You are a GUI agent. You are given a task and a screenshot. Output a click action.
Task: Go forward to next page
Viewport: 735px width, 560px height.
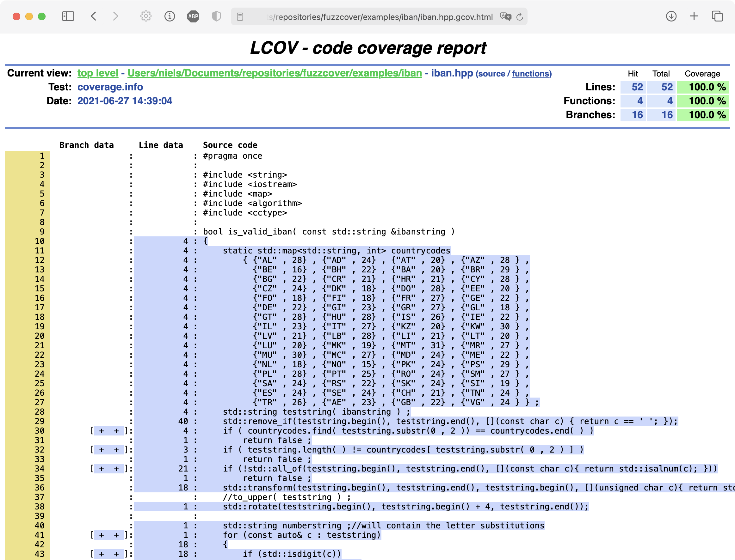[x=115, y=16]
